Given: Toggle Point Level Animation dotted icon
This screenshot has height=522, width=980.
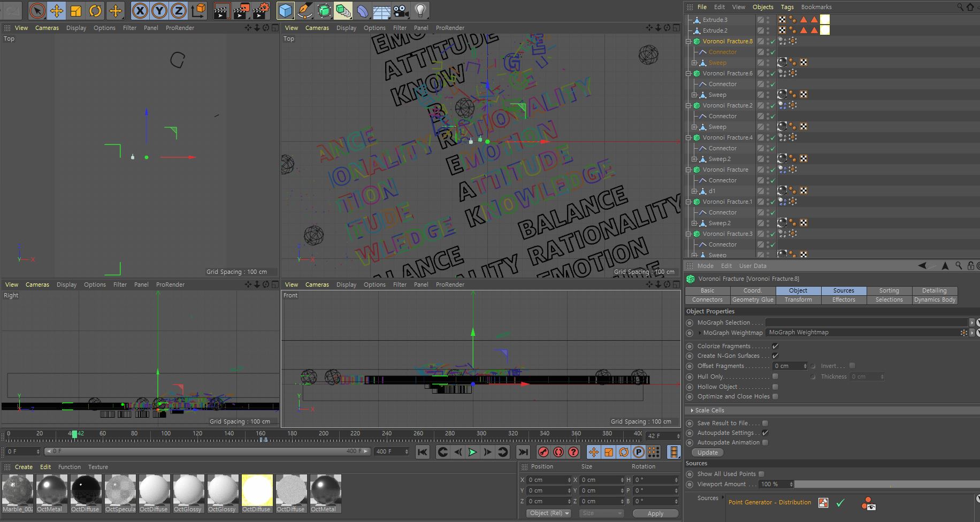Looking at the screenshot, I should (654, 452).
